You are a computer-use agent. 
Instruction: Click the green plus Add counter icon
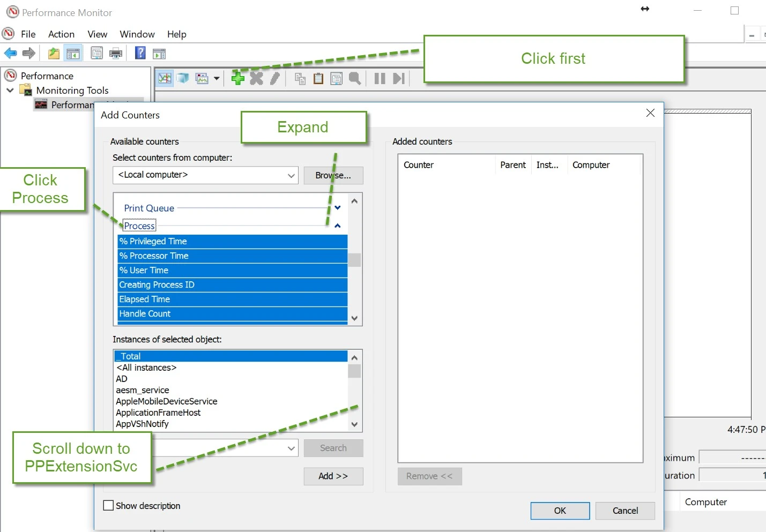[237, 78]
